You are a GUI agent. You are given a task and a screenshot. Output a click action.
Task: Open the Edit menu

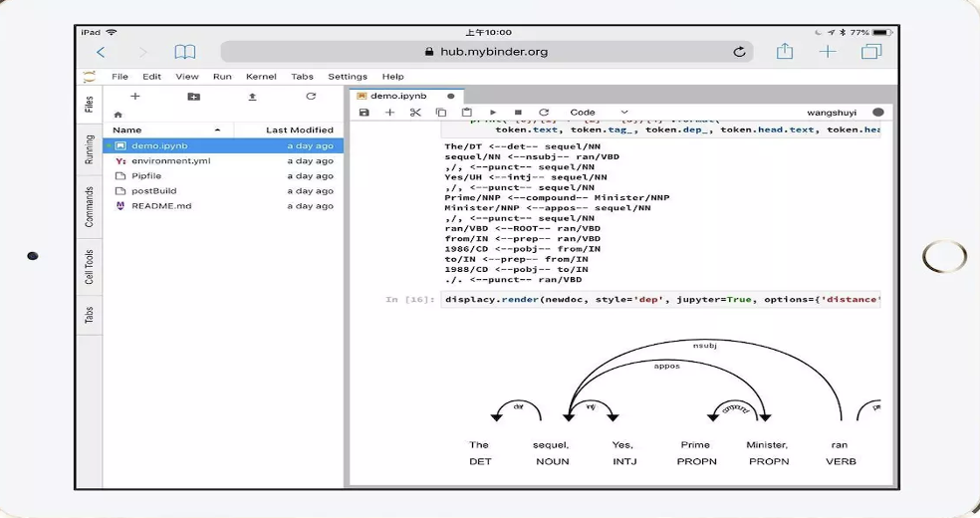151,77
